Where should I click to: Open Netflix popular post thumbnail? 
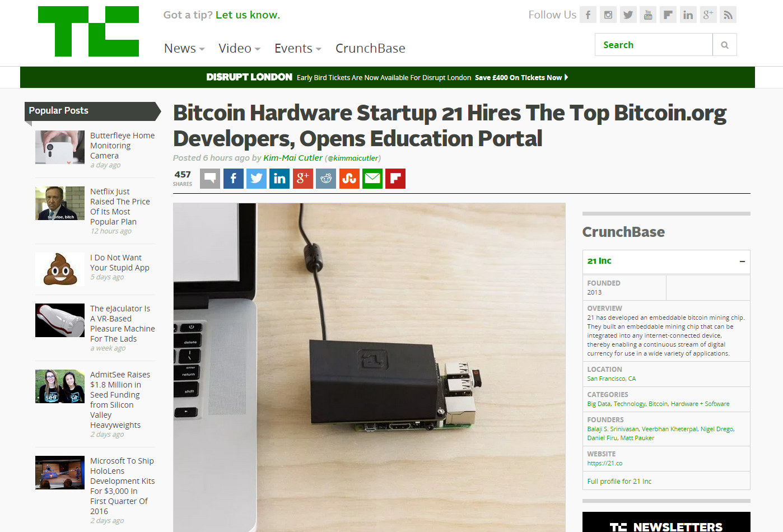pos(60,203)
